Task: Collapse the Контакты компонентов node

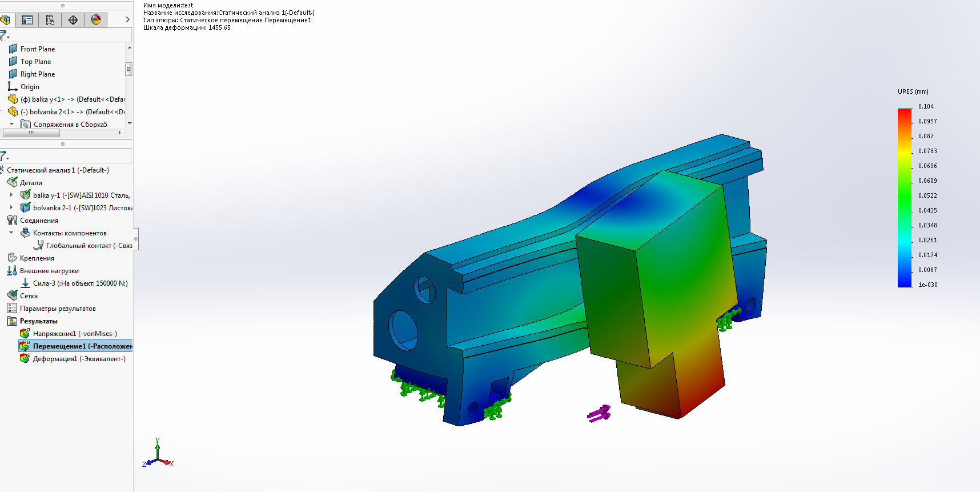Action: [11, 233]
